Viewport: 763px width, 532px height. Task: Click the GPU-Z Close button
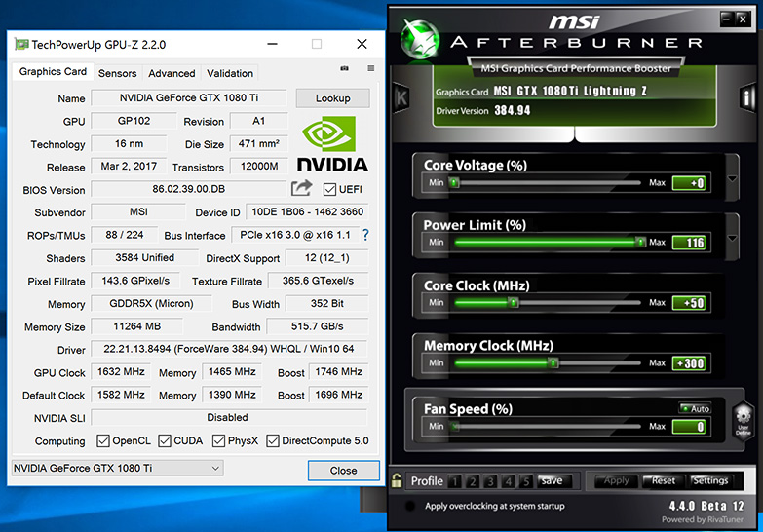344,471
